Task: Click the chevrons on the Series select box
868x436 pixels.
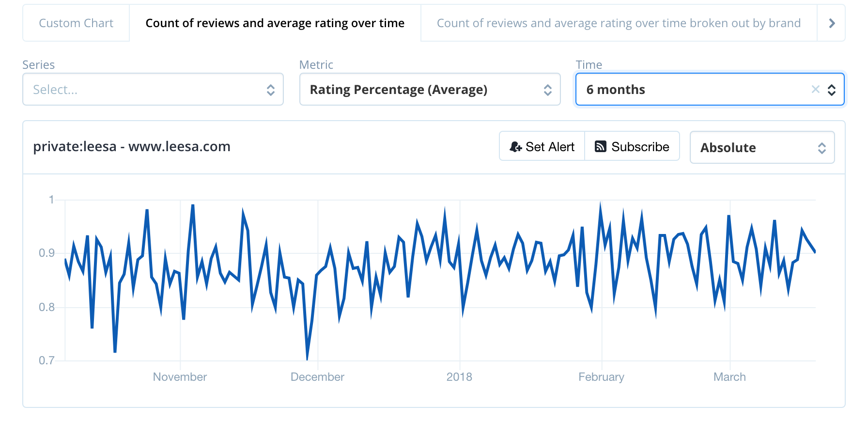Action: pos(271,89)
